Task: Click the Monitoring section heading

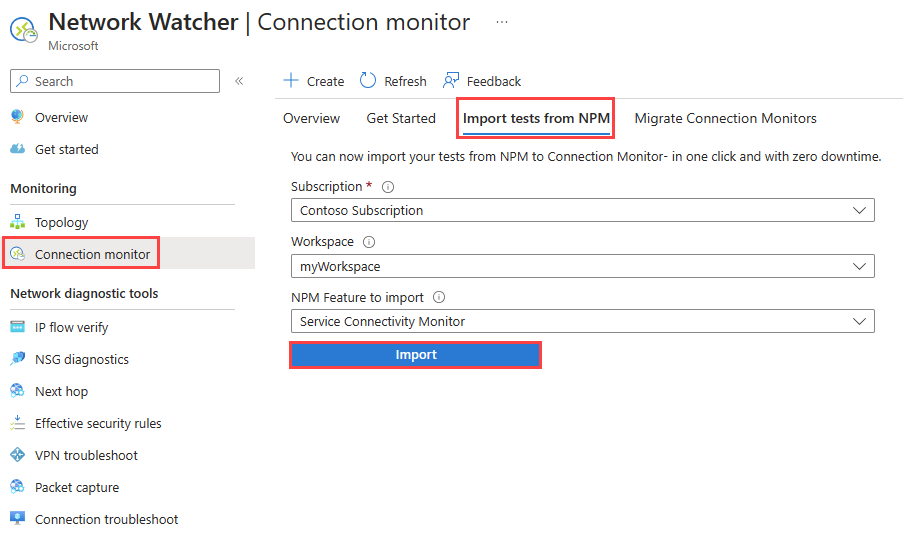Action: 43,188
